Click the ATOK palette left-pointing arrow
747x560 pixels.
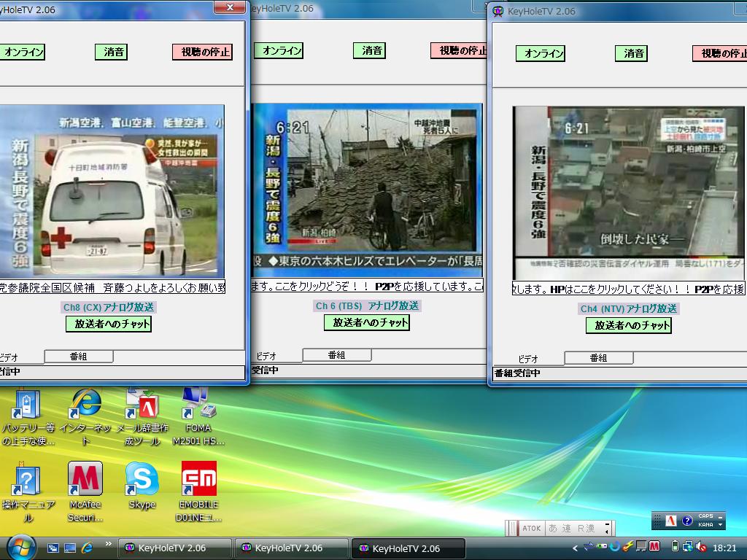point(607,532)
